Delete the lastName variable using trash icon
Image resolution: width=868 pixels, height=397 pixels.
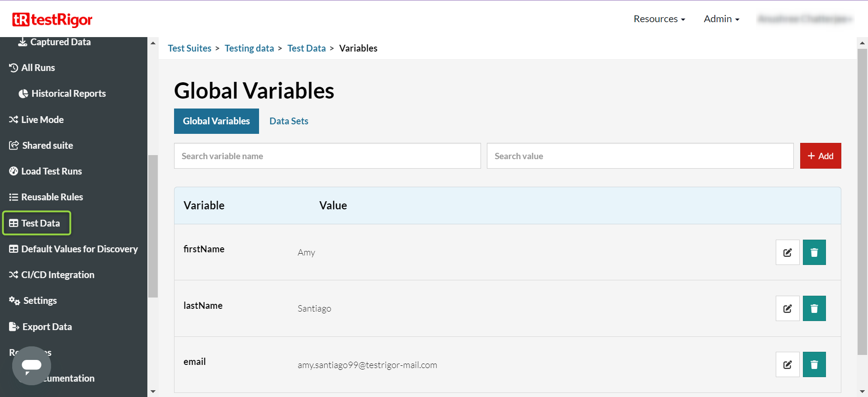(814, 308)
